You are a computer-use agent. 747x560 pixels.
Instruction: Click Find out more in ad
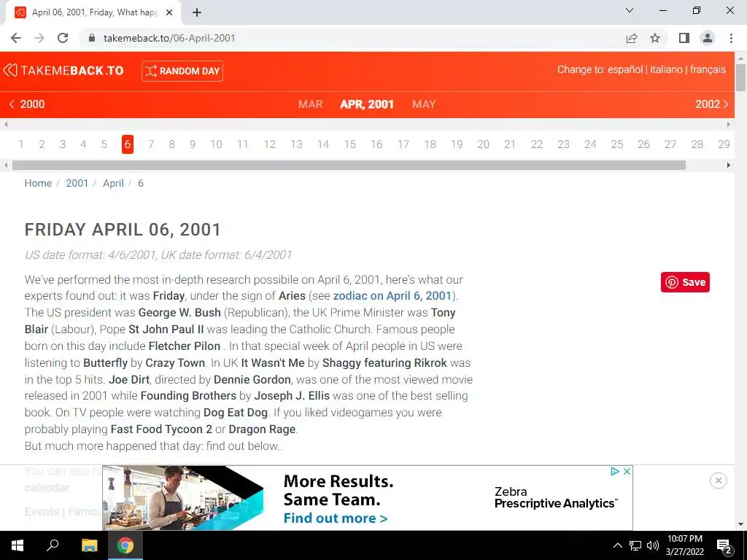[x=336, y=518]
